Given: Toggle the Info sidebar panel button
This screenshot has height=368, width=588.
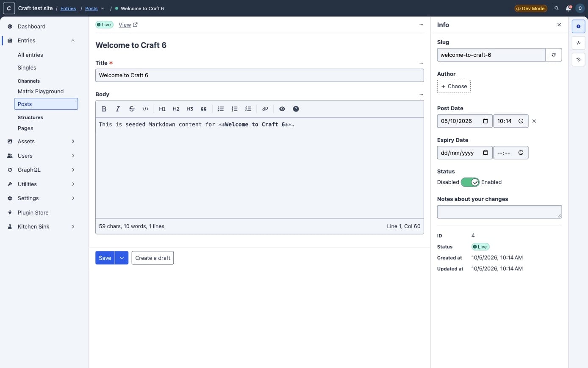Looking at the screenshot, I should tap(579, 26).
